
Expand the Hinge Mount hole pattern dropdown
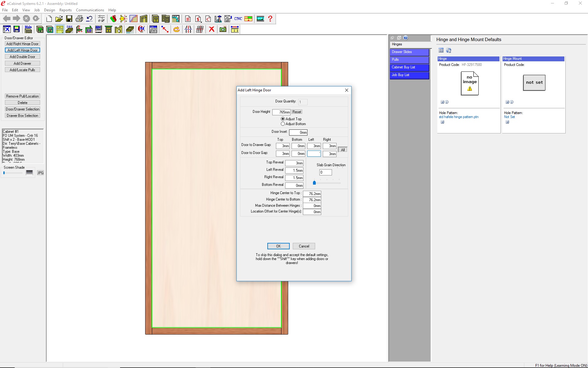click(x=507, y=122)
